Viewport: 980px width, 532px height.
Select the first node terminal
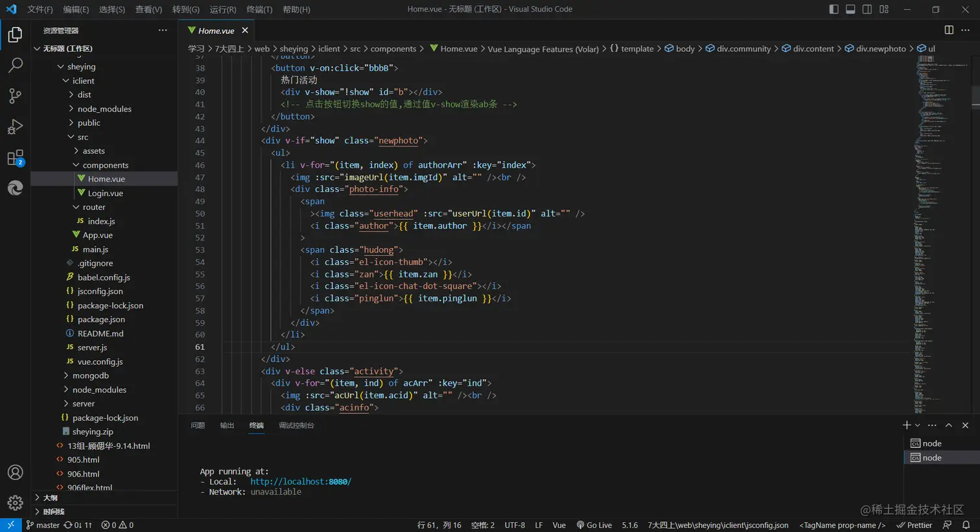[x=942, y=443]
